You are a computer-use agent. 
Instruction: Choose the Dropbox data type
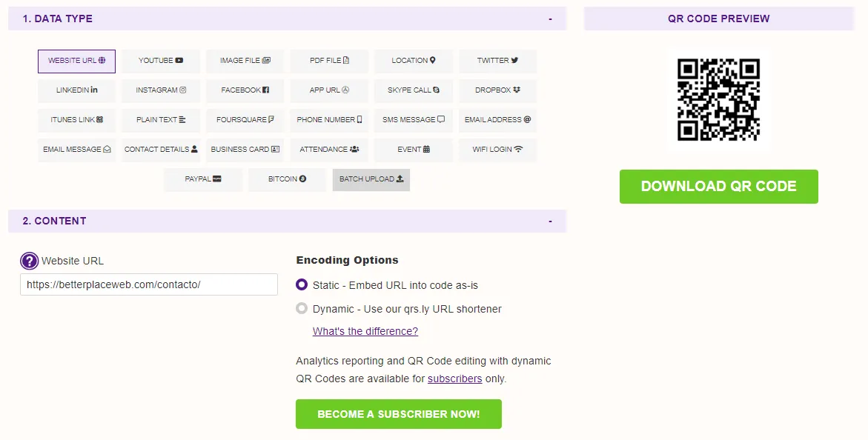pyautogui.click(x=497, y=90)
